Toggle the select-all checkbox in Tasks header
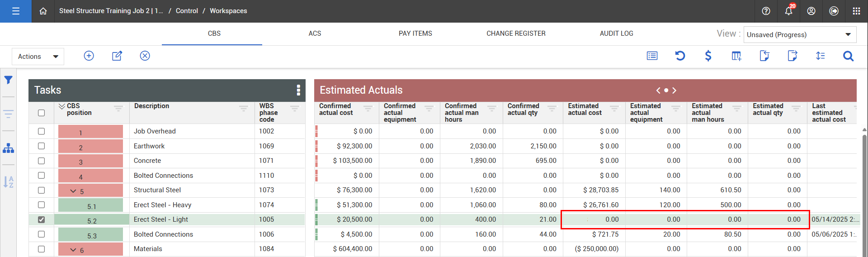 [42, 113]
